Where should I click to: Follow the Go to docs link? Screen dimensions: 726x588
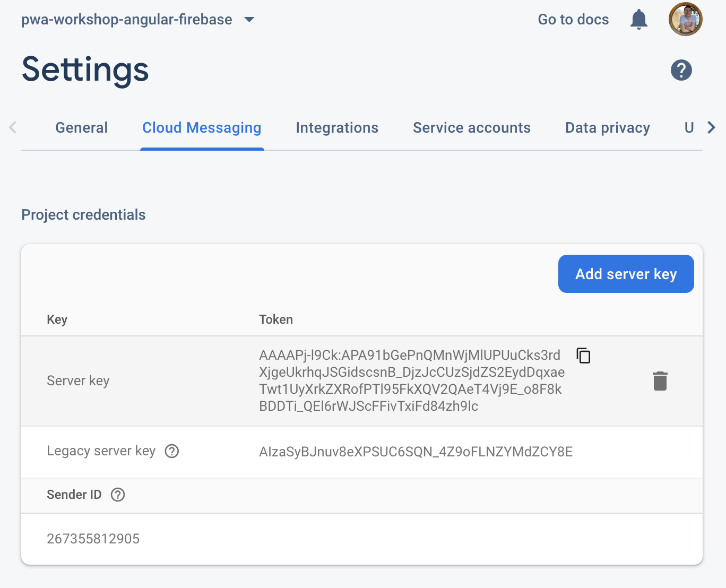(x=573, y=20)
